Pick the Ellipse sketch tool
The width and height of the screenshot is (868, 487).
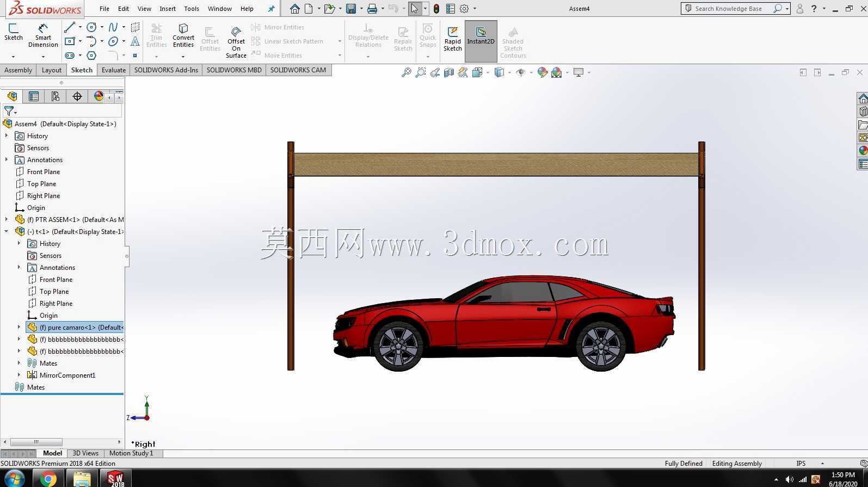point(113,41)
